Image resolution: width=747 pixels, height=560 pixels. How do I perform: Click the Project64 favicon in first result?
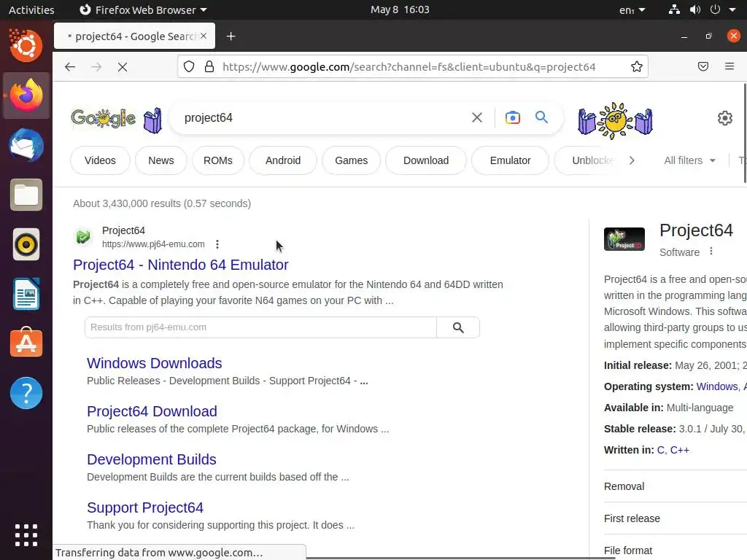tap(83, 237)
